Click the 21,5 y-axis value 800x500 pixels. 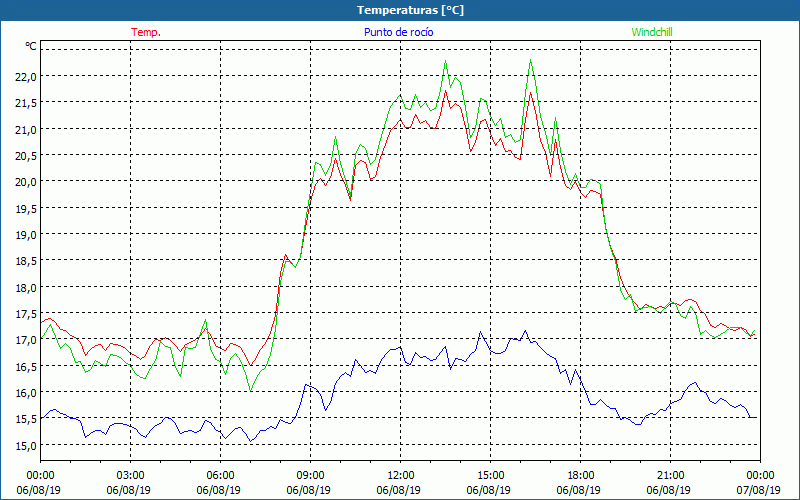(25, 103)
